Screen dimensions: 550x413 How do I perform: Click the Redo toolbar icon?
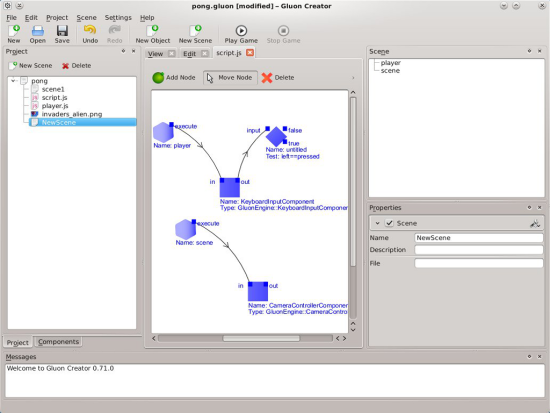point(115,34)
